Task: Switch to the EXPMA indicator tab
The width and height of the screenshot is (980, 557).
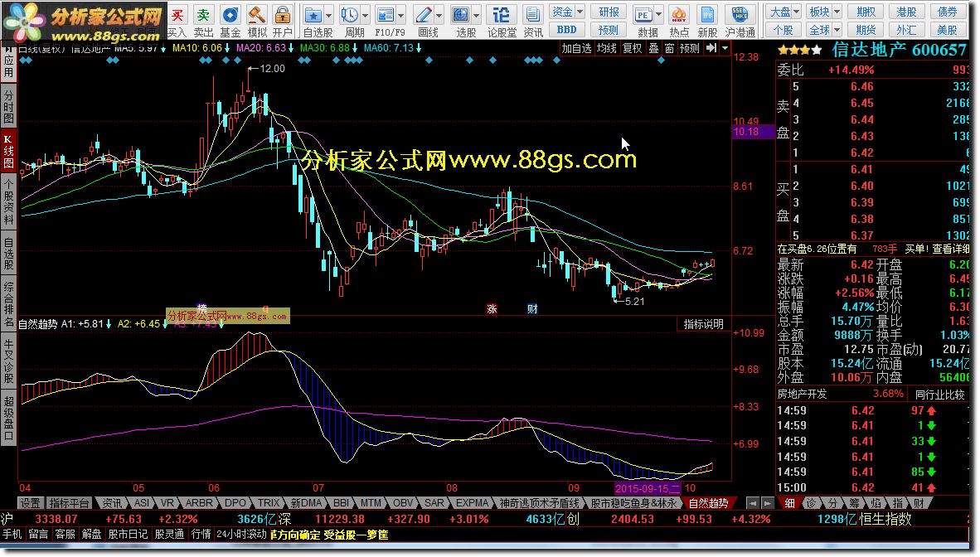Action: tap(472, 503)
